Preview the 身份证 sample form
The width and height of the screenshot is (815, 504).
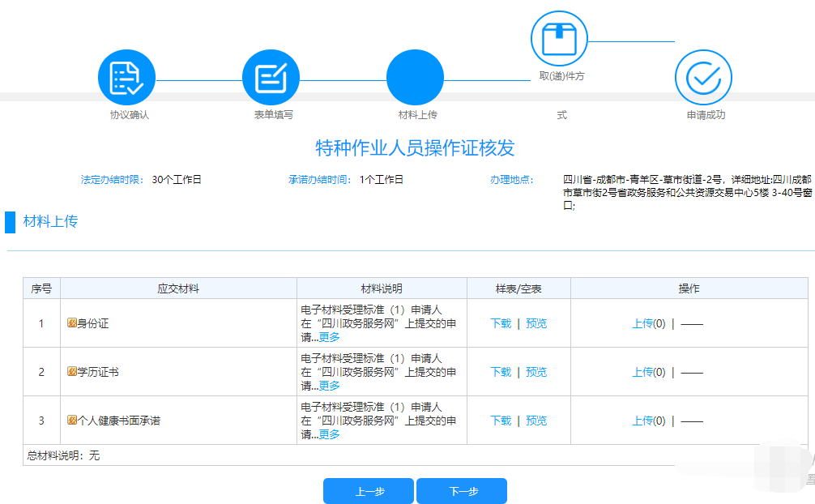pyautogui.click(x=536, y=323)
